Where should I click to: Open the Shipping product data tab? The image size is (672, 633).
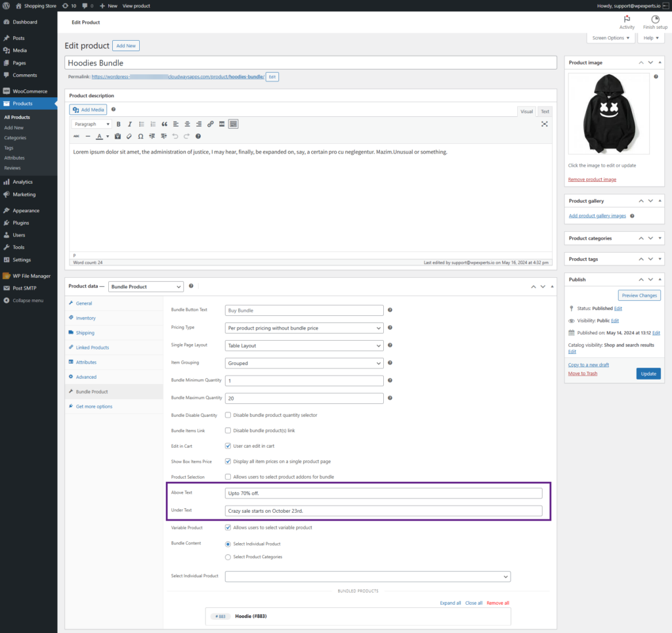(85, 333)
